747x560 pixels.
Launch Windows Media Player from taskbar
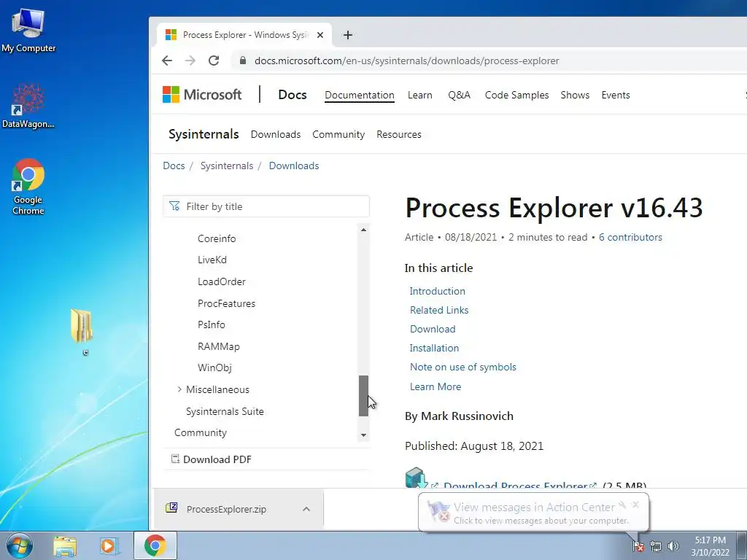pyautogui.click(x=109, y=545)
